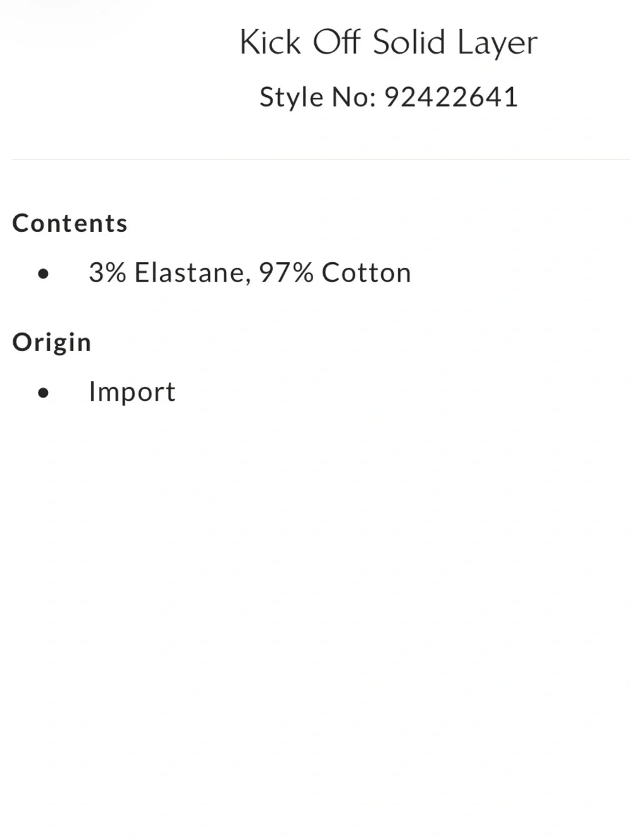
Task: Select the style number 92422641
Action: click(451, 97)
